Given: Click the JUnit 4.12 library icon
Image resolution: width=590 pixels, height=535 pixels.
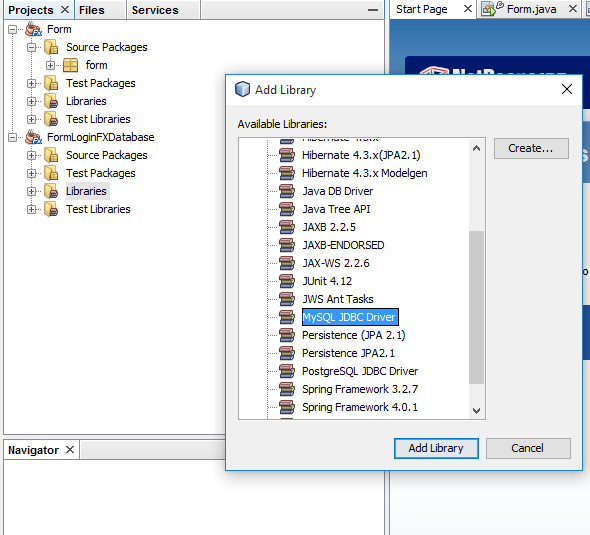Looking at the screenshot, I should point(287,281).
